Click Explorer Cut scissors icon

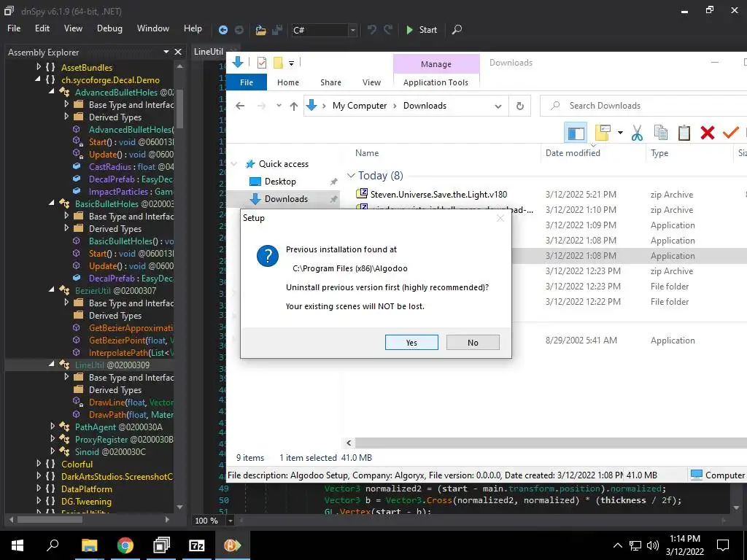(x=637, y=133)
